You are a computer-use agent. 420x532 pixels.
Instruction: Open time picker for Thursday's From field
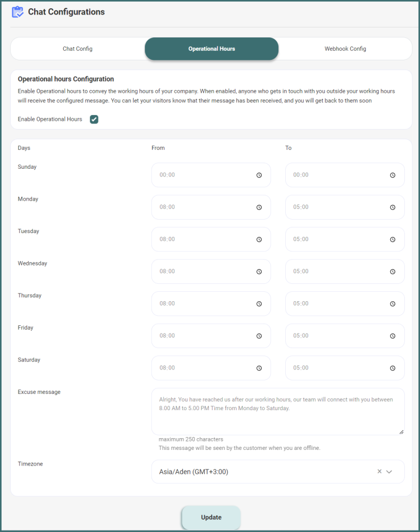(259, 304)
